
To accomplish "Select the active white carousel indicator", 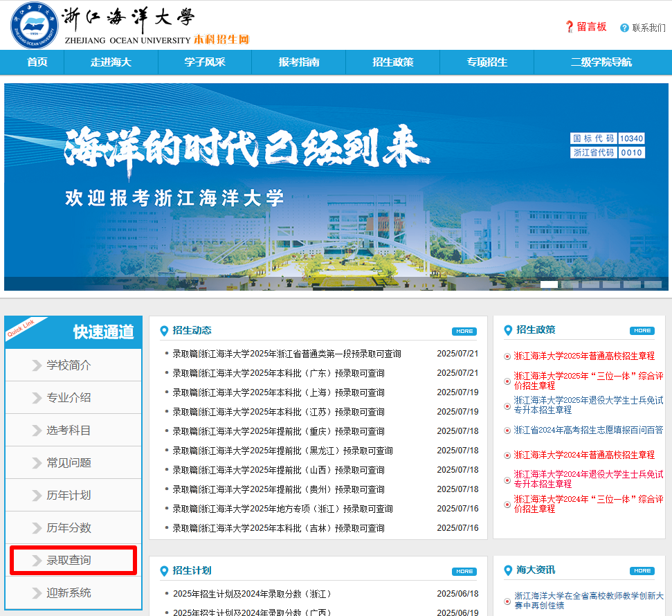I will [549, 284].
